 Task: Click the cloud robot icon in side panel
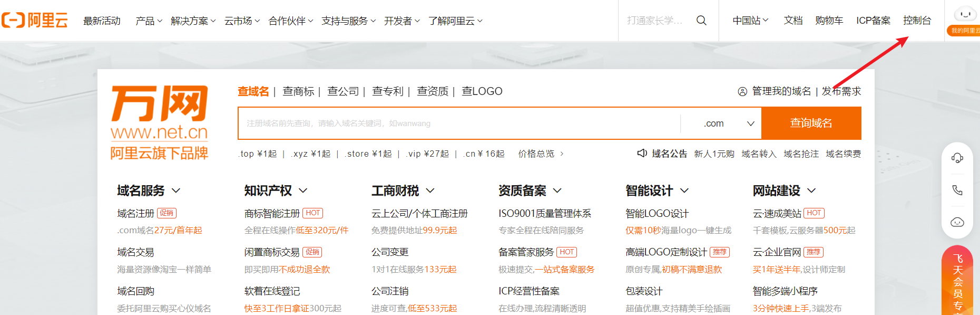click(957, 222)
